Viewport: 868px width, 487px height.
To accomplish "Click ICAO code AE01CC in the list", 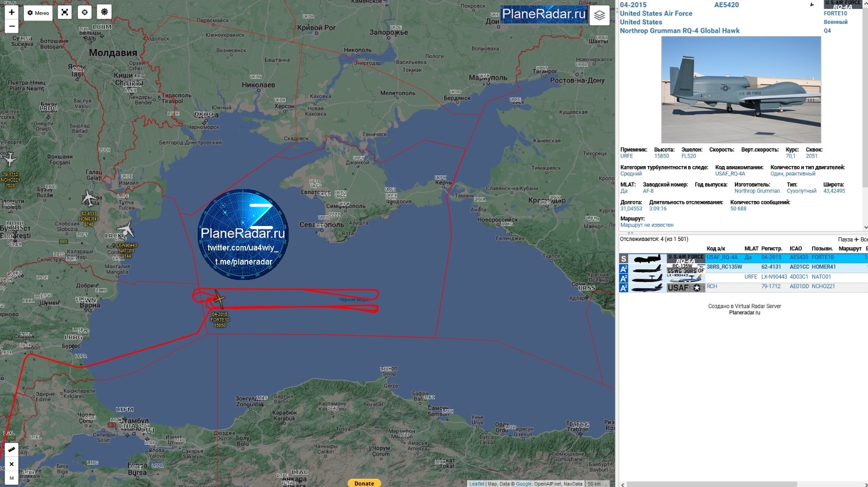I will point(799,267).
